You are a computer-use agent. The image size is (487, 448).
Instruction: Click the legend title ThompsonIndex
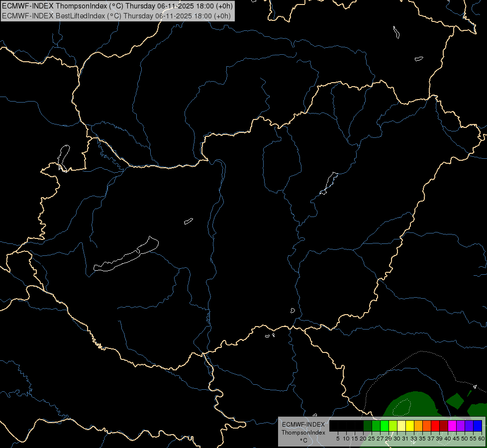click(x=303, y=433)
